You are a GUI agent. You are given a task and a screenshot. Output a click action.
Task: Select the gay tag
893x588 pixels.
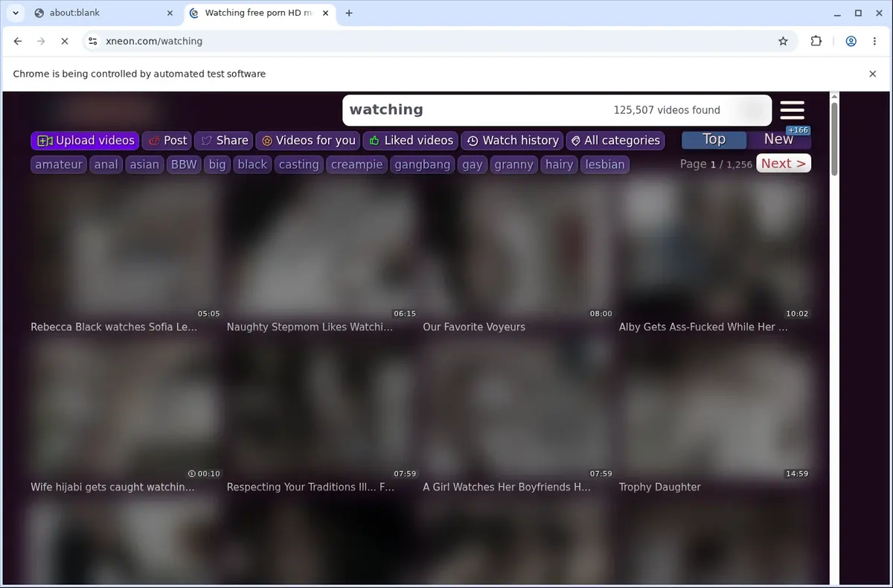pos(473,164)
